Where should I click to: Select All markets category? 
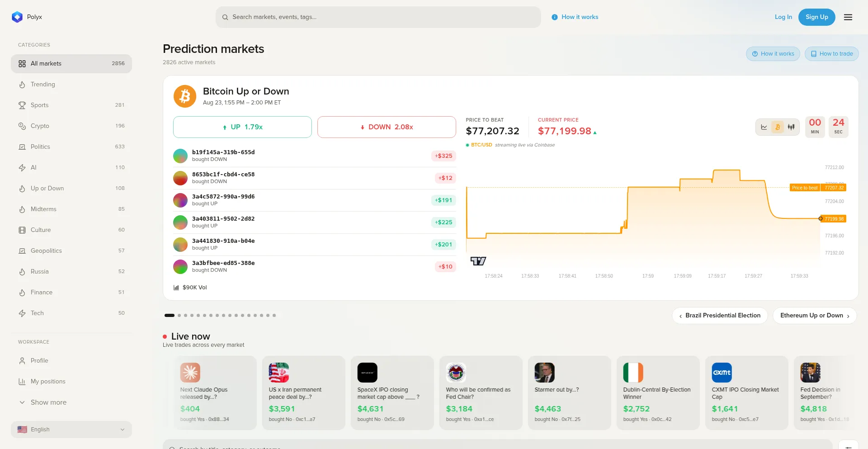[x=71, y=64]
